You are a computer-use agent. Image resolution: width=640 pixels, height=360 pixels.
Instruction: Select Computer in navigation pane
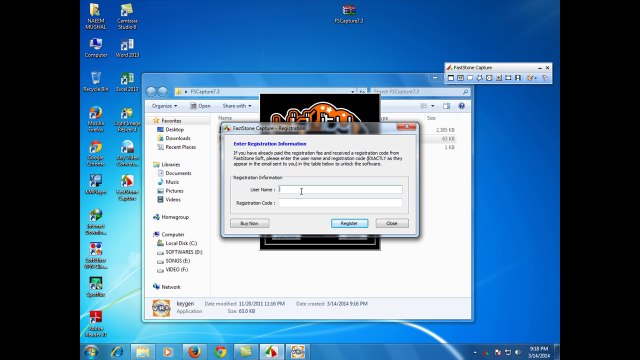coord(173,235)
